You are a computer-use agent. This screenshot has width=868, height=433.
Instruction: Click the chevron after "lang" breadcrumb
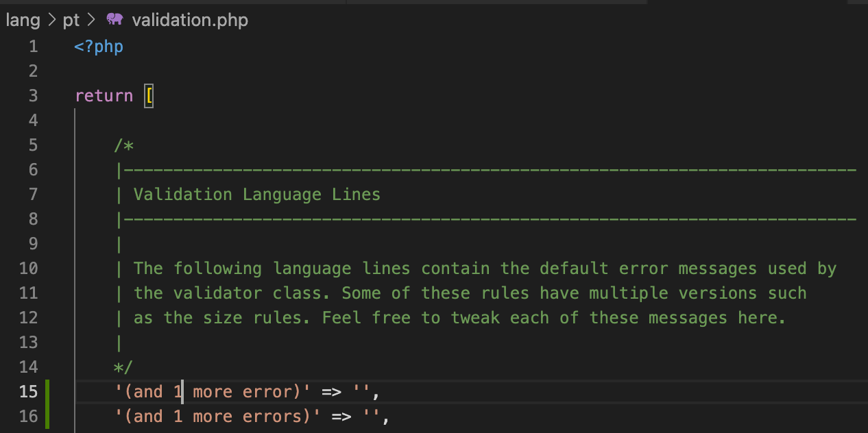51,21
